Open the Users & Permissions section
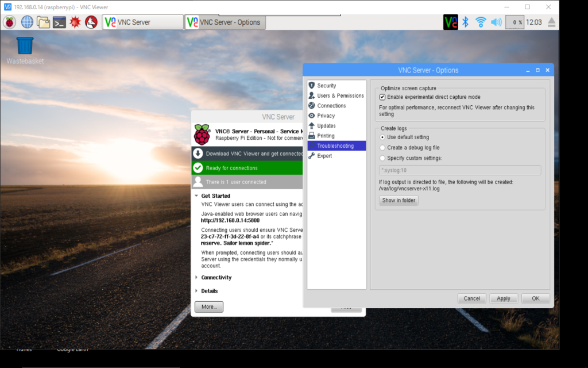 (336, 96)
